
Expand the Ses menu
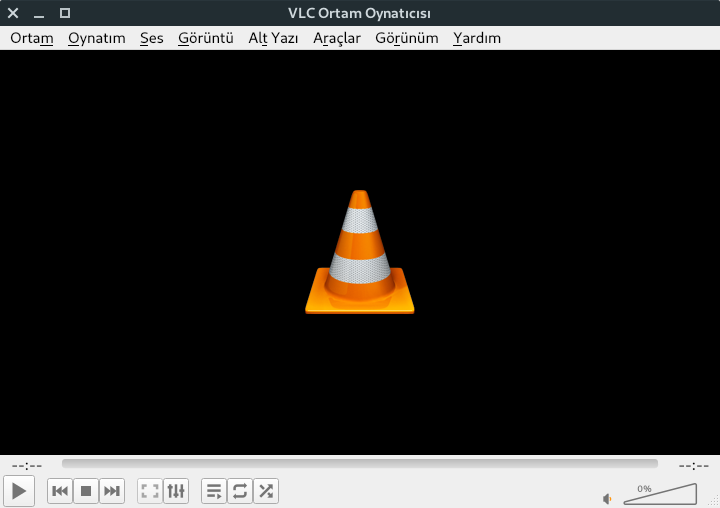click(x=152, y=38)
